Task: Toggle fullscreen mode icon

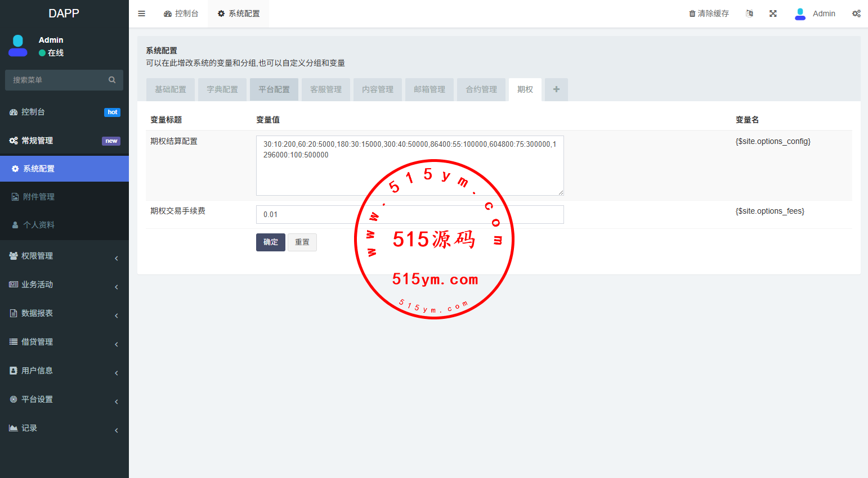Action: click(773, 13)
